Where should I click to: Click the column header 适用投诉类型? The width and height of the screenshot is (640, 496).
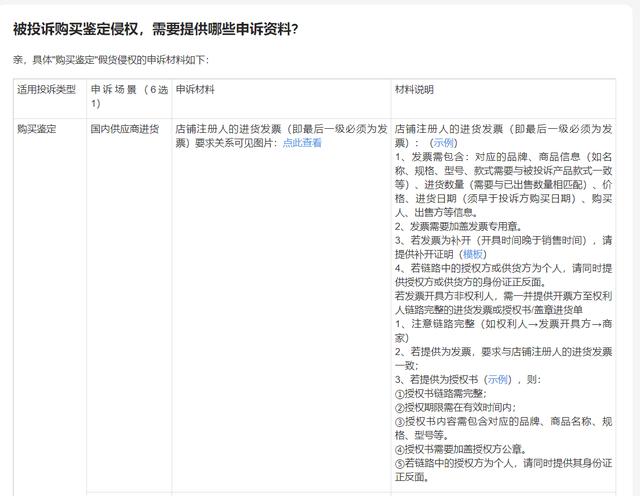[x=46, y=89]
